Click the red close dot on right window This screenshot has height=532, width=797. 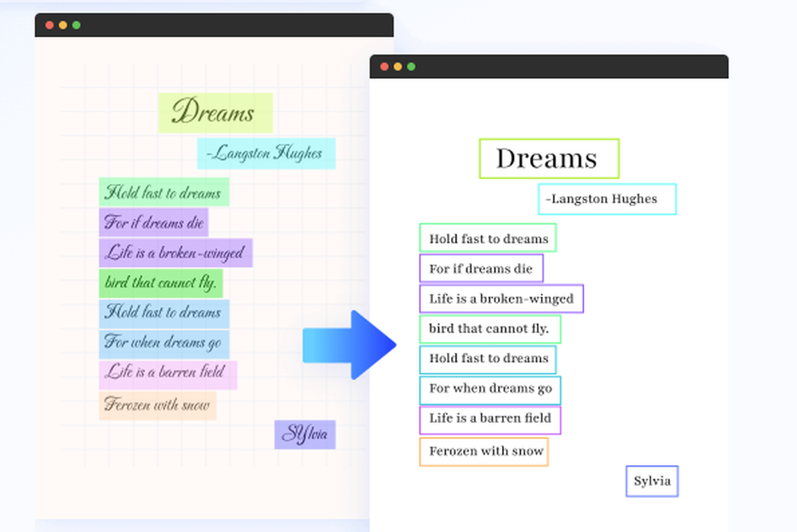(x=384, y=67)
